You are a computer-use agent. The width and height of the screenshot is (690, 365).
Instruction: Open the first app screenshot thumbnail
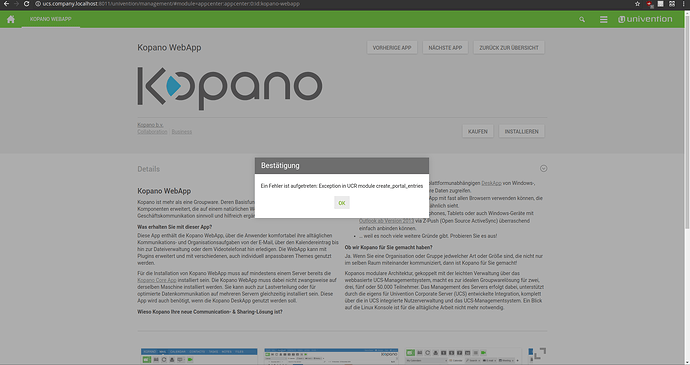tap(199, 356)
